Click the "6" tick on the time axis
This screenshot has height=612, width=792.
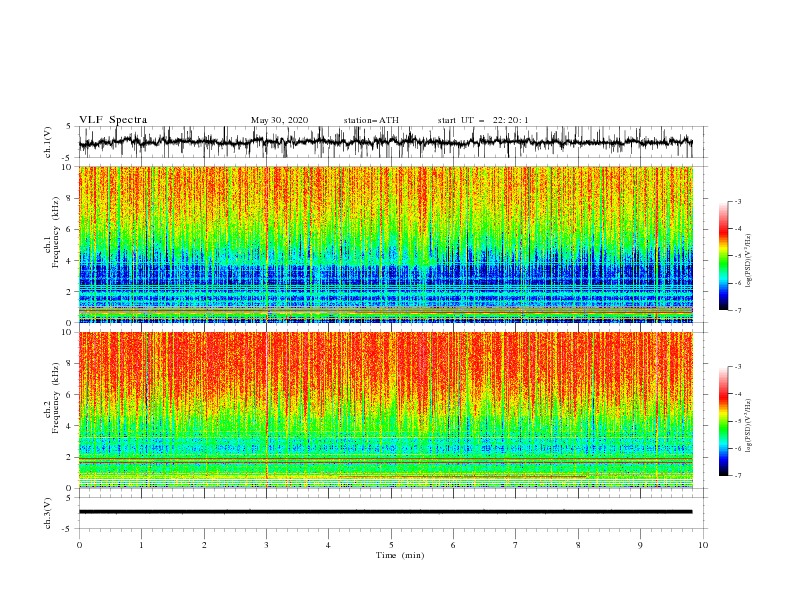coord(453,545)
